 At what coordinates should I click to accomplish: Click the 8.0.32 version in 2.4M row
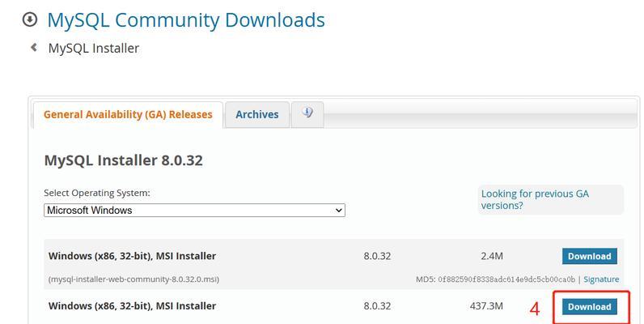point(377,256)
